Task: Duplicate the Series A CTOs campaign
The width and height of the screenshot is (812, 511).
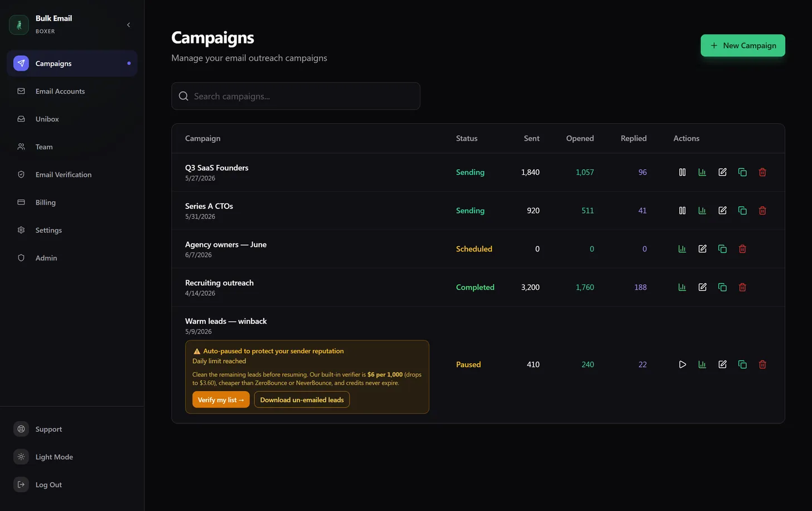Action: coord(742,211)
